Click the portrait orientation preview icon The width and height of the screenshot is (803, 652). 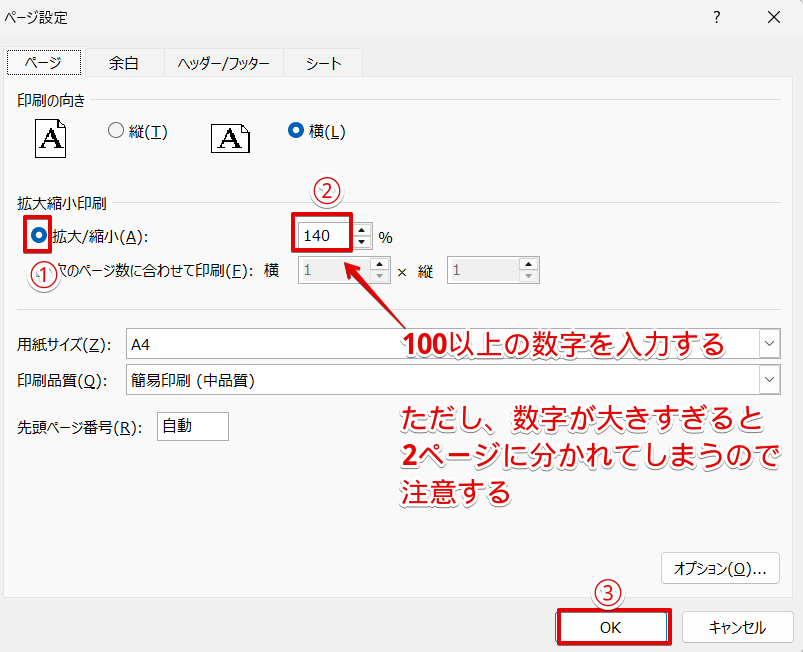point(50,138)
